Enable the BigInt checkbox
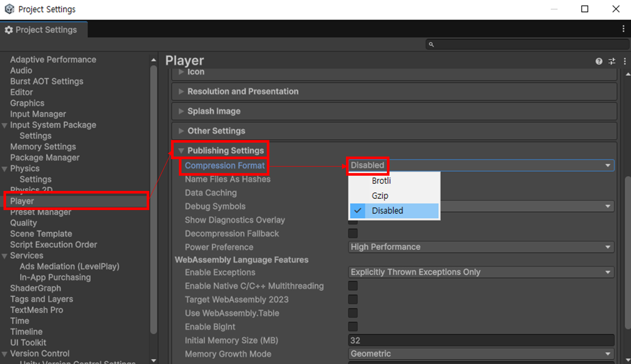 click(x=353, y=327)
